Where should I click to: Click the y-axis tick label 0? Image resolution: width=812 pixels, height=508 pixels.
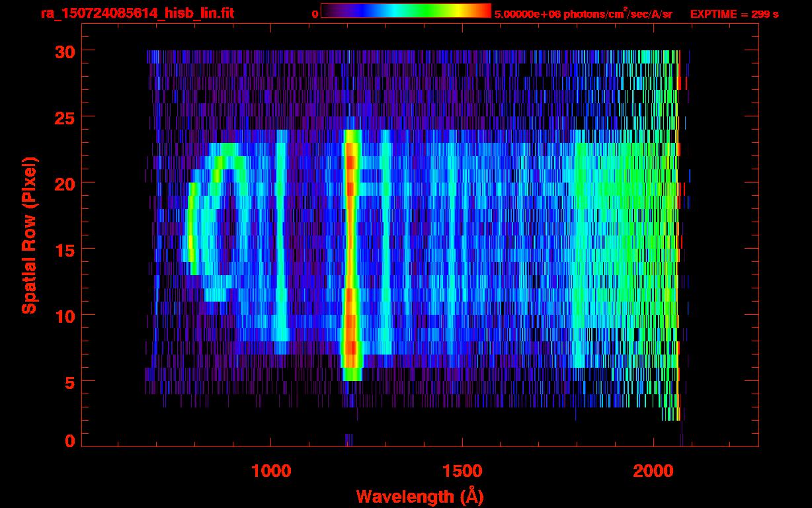click(x=68, y=441)
